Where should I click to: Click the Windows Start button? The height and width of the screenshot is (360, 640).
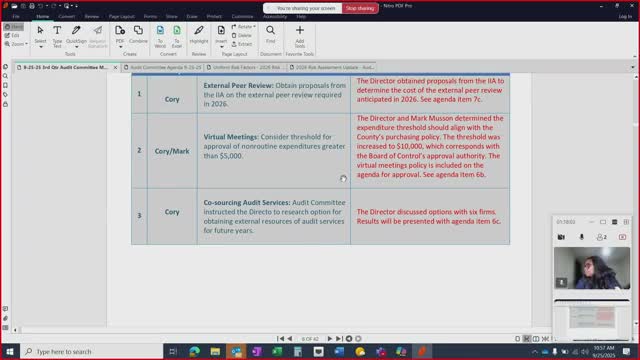pos(9,351)
